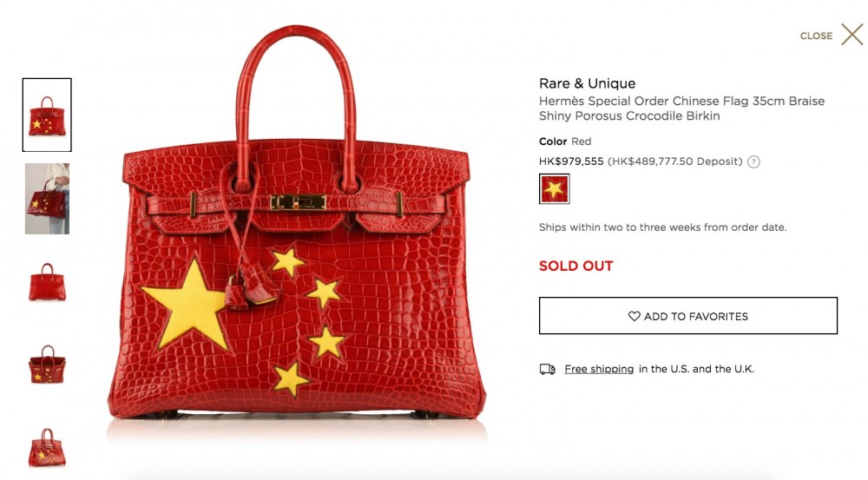
Task: Click the delivery truck shipping icon
Action: tap(548, 369)
